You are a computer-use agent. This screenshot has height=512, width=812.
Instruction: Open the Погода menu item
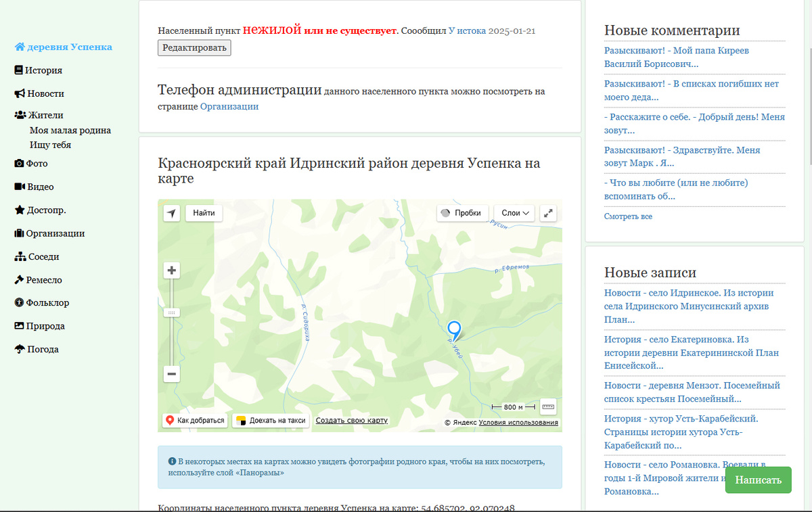(x=43, y=350)
